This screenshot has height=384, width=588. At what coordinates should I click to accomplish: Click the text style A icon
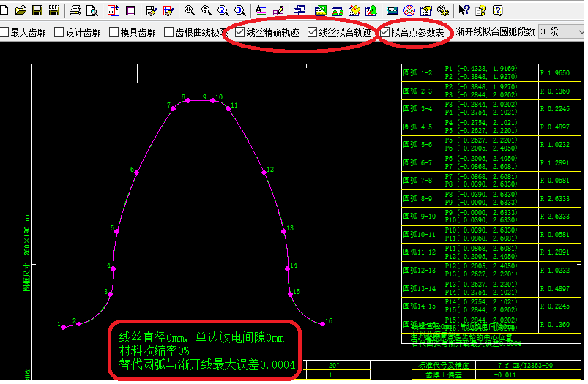pos(261,10)
